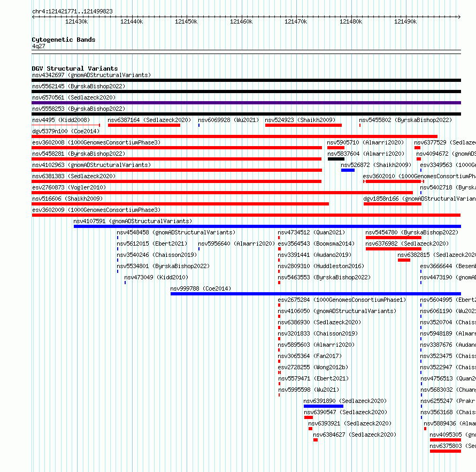Open nsv5995598 (Wu2021) label

point(309,390)
